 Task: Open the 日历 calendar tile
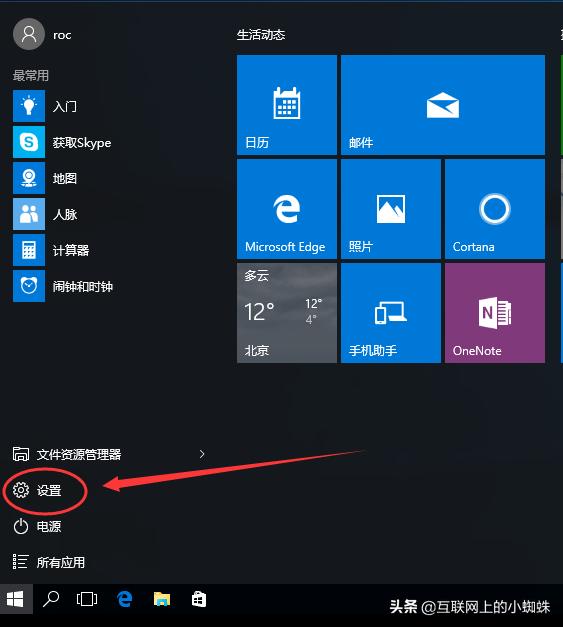[x=287, y=105]
